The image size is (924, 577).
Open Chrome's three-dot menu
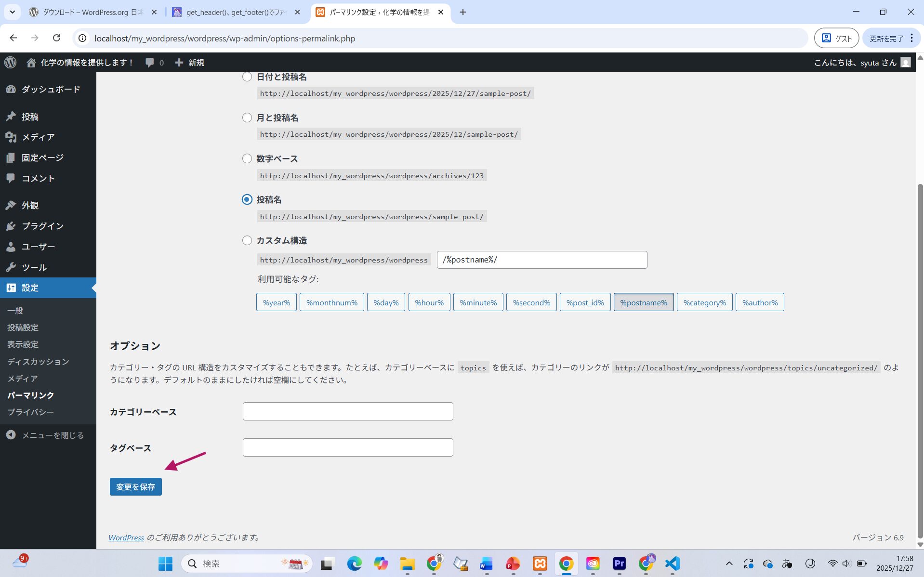pos(911,38)
